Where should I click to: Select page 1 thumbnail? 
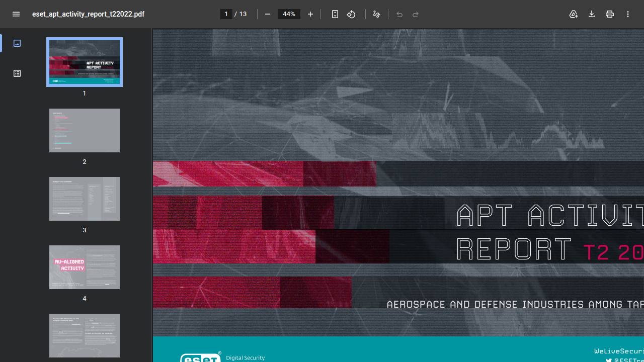point(85,62)
